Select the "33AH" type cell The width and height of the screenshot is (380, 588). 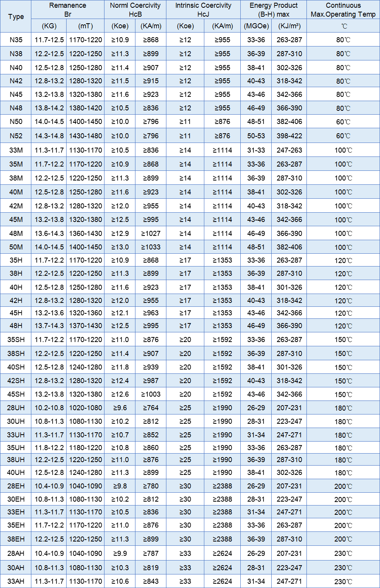click(x=16, y=581)
